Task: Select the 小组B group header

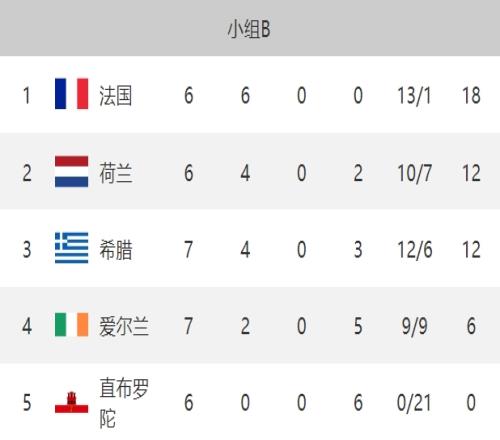Action: pos(249,29)
